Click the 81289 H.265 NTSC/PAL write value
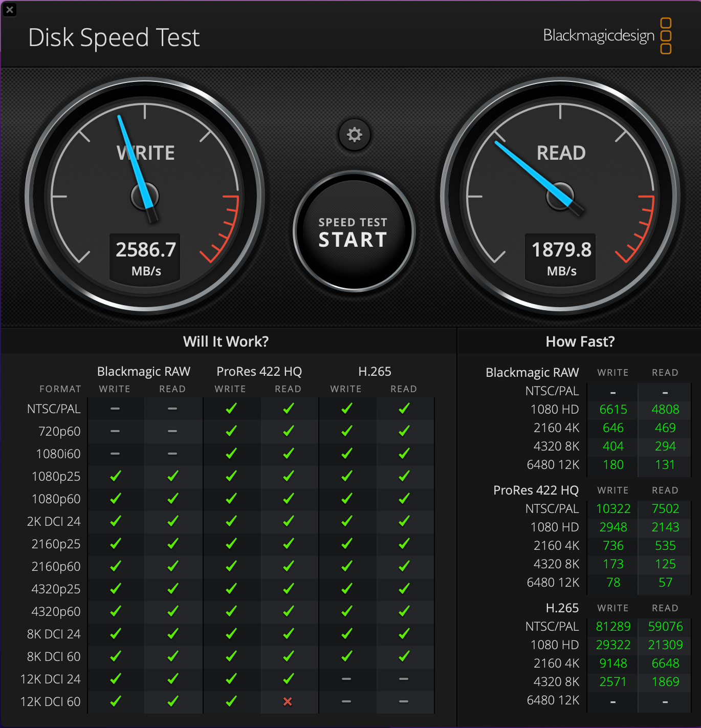The image size is (701, 728). [x=612, y=626]
